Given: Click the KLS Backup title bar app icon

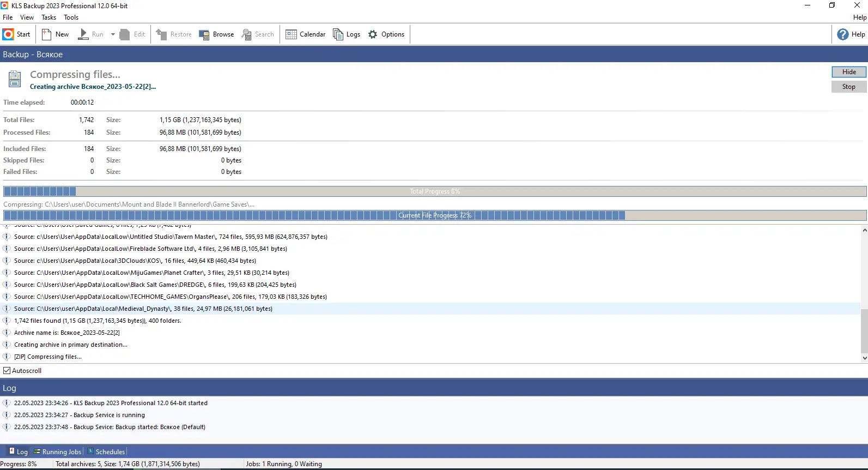Looking at the screenshot, I should tap(5, 5).
